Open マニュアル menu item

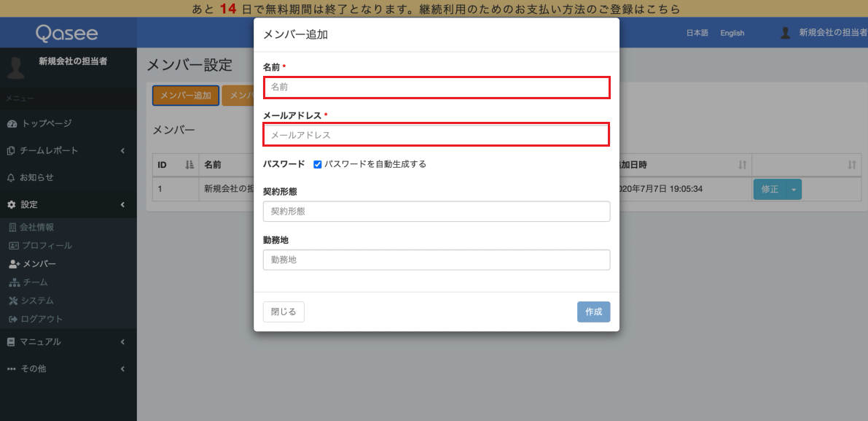click(40, 342)
